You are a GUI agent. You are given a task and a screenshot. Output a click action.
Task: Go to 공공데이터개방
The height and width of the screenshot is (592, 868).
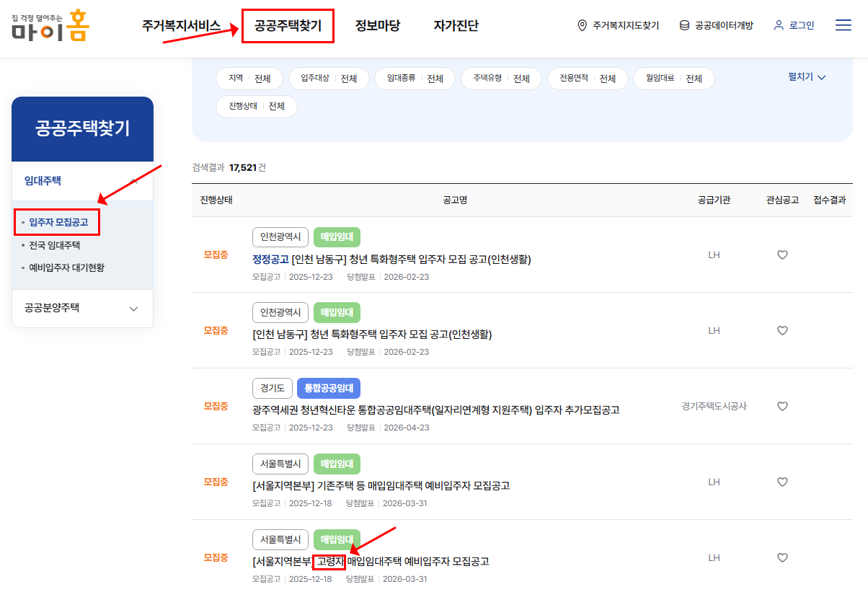pos(724,25)
